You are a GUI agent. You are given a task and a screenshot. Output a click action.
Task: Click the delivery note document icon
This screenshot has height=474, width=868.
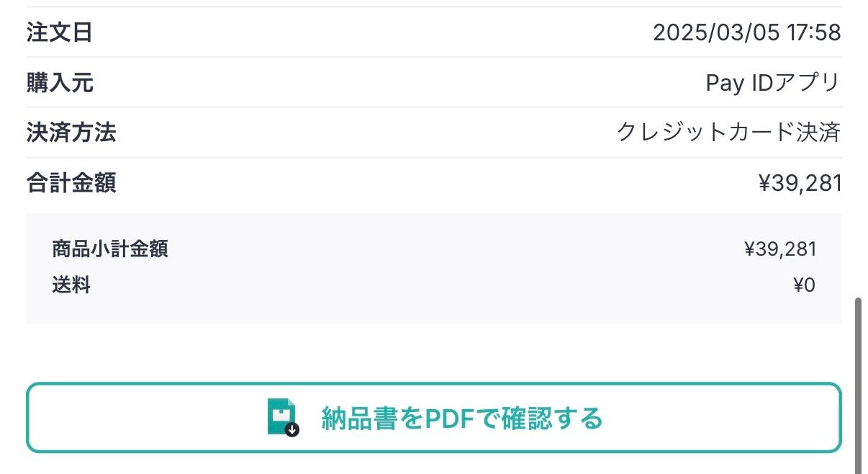(x=281, y=416)
